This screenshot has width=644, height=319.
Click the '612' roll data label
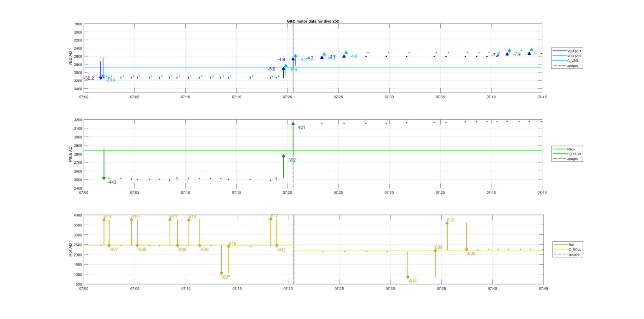[x=275, y=216]
